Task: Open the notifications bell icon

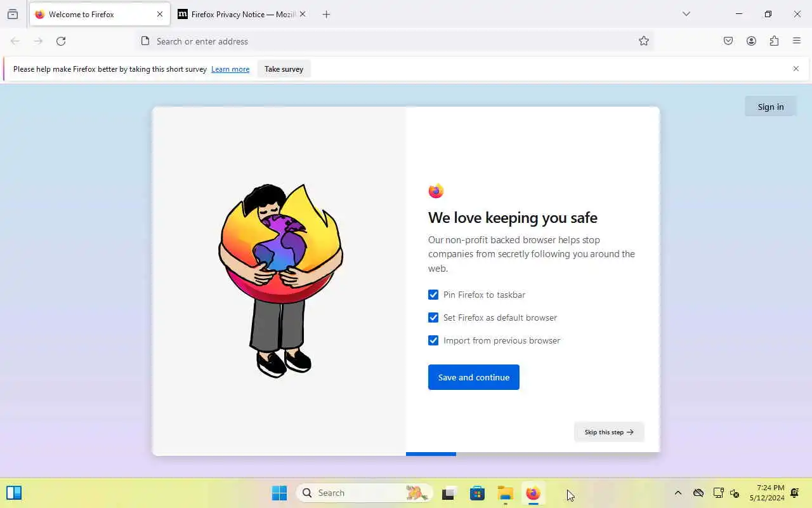Action: 794,493
